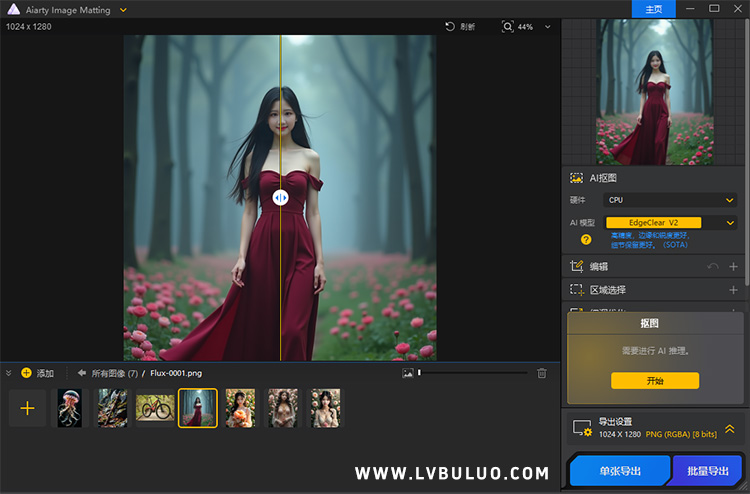Screen dimensions: 750x494
Task: Click the yellow question mark help icon
Action: pyautogui.click(x=586, y=240)
